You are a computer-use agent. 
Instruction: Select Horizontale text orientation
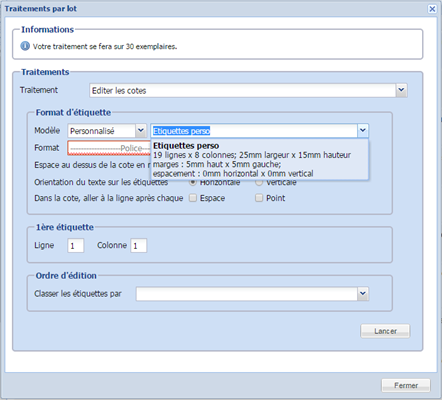point(193,182)
